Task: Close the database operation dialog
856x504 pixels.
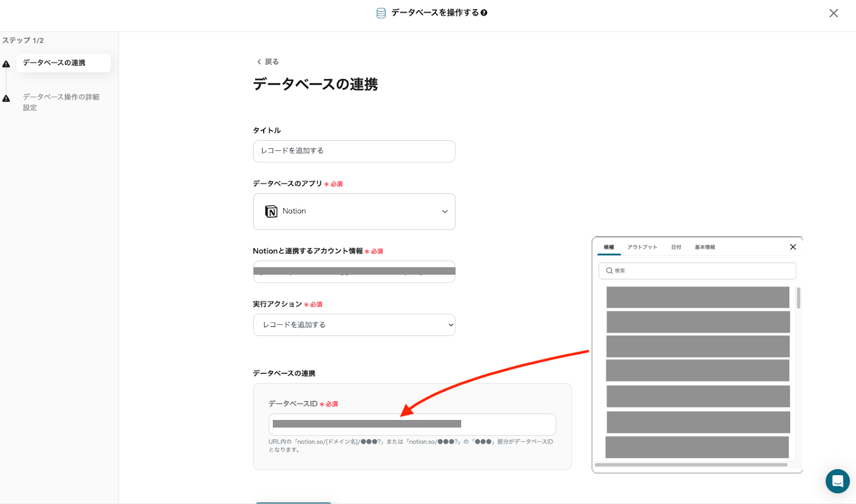Action: pyautogui.click(x=833, y=13)
